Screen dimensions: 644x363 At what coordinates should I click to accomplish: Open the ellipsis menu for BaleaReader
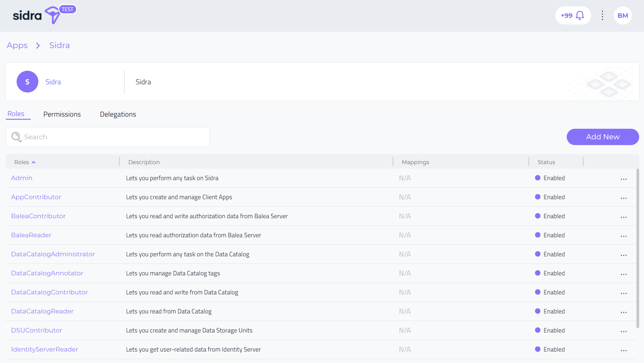click(x=624, y=236)
